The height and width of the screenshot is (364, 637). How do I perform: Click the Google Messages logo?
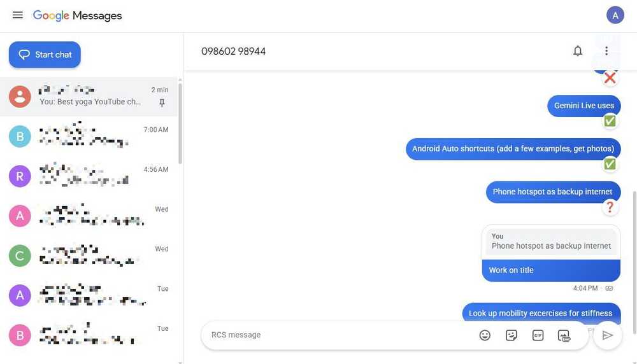click(x=77, y=15)
